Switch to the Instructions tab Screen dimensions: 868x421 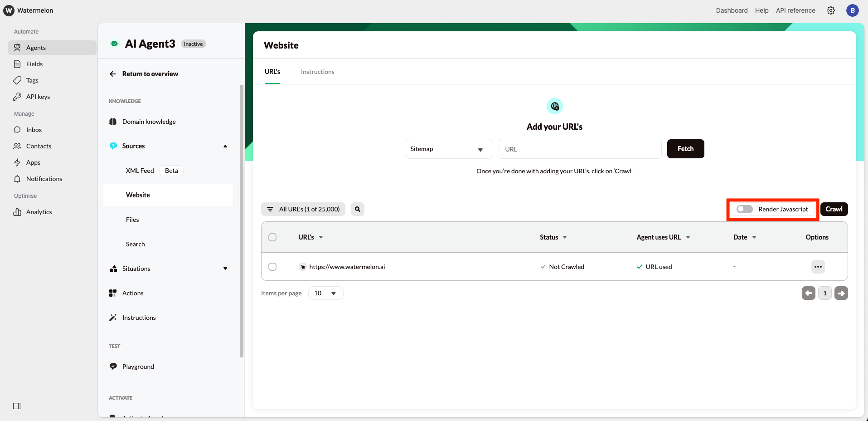[317, 71]
